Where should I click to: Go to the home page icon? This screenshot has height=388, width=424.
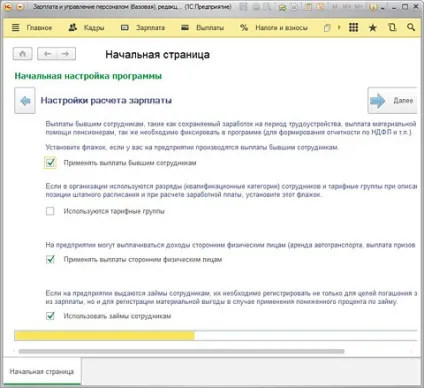coord(23,54)
